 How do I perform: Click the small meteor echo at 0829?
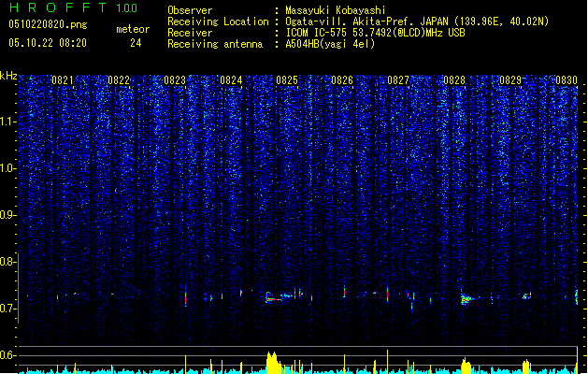(527, 296)
